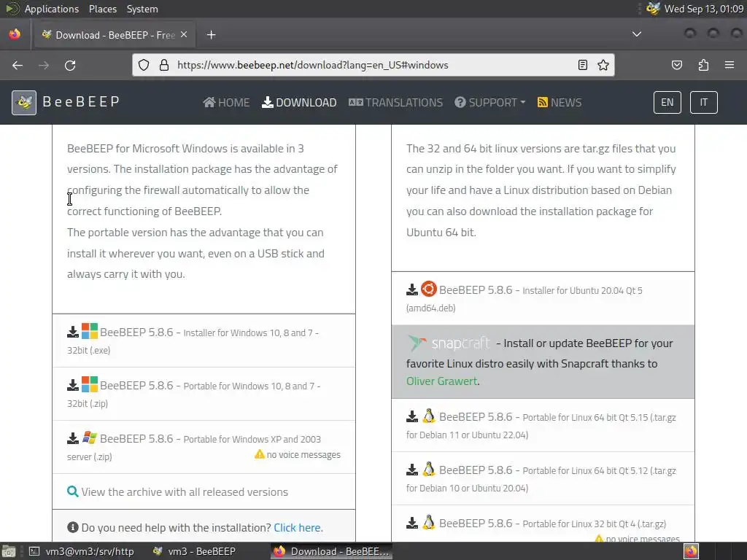
Task: Show the padlock connection security info
Action: [164, 65]
